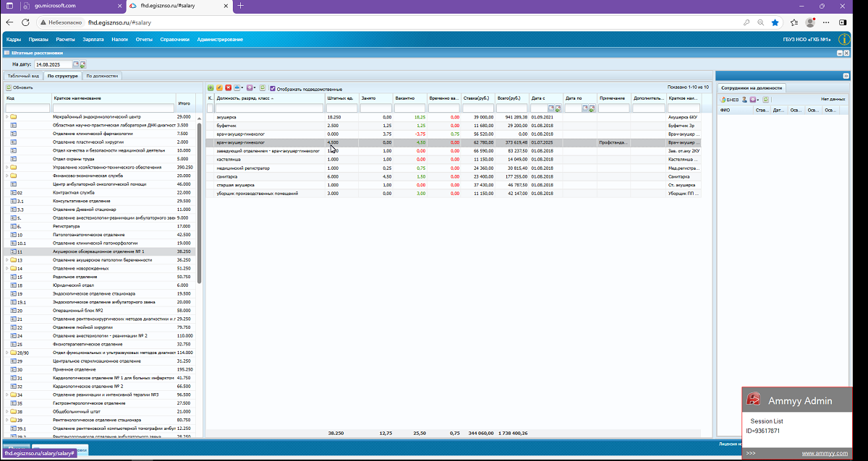868x461 pixels.
Task: Click the person icon in employees toolbar
Action: click(744, 99)
